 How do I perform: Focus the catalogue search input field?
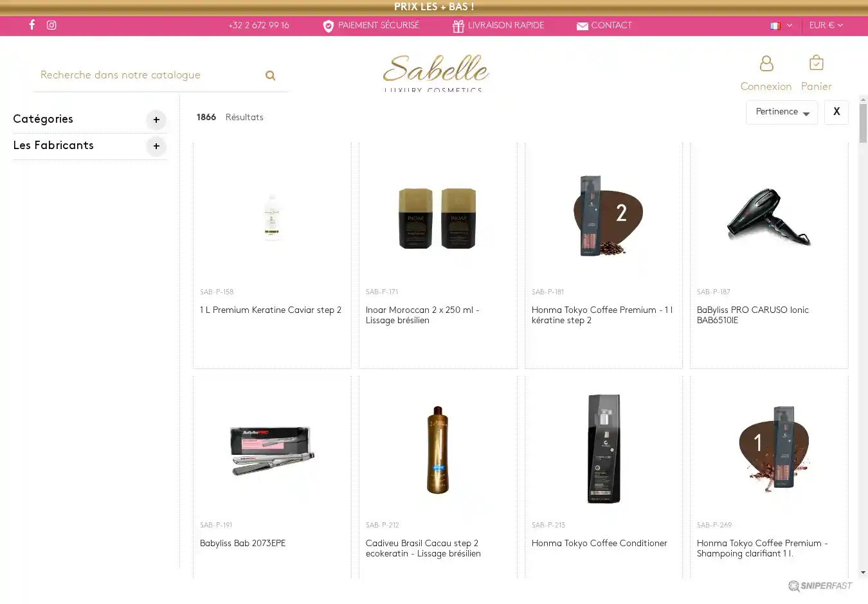(x=145, y=76)
